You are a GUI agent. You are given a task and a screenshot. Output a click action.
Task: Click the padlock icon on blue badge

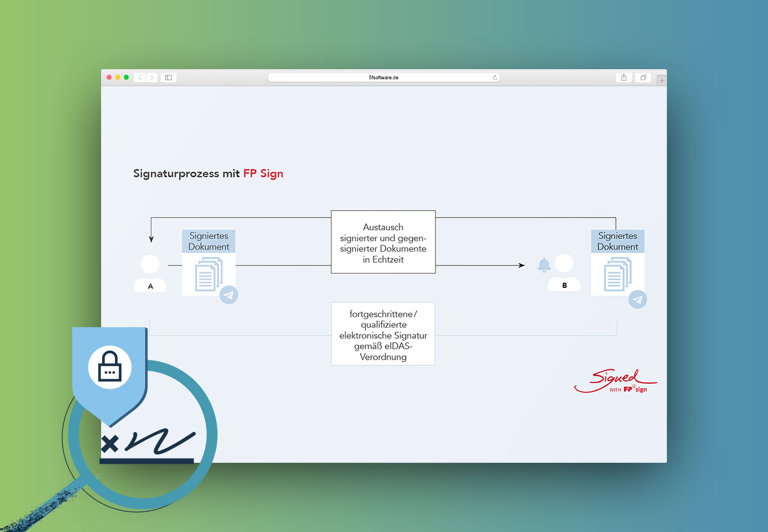tap(110, 367)
